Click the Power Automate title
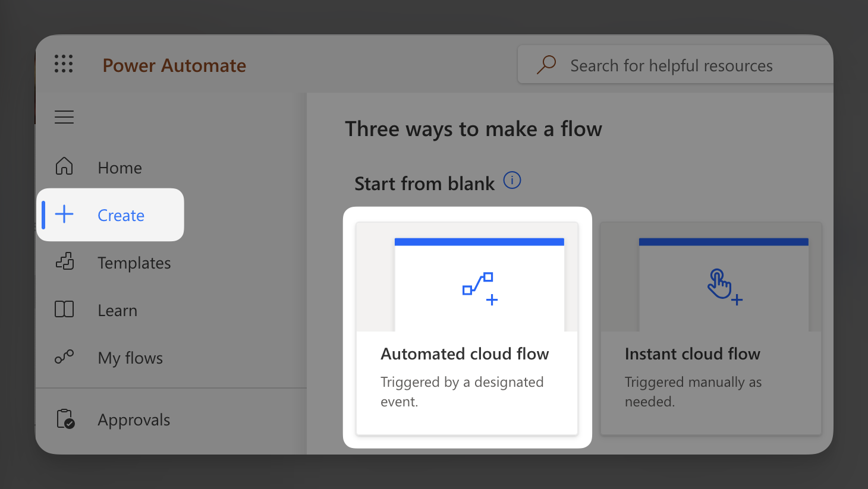This screenshot has height=489, width=868. (x=174, y=65)
